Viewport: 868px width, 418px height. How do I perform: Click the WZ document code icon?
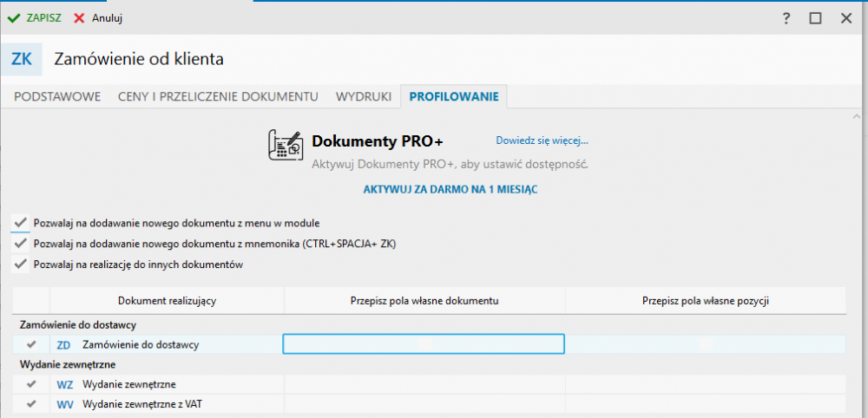[x=64, y=384]
